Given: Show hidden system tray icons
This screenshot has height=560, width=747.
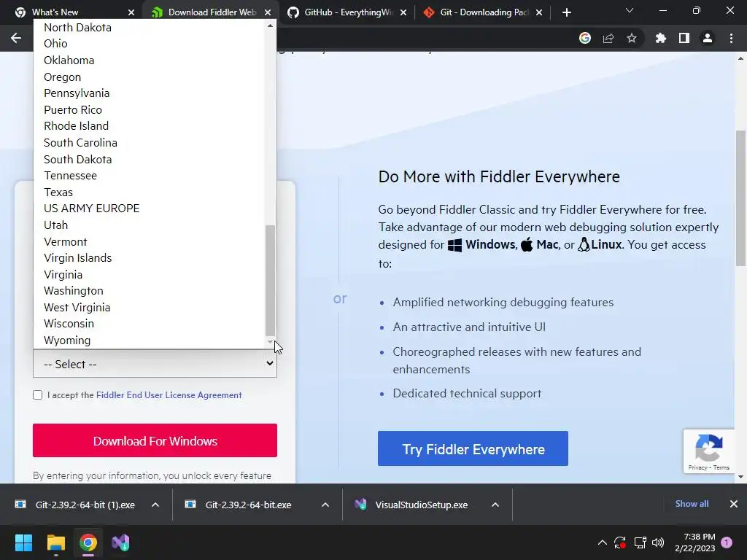Looking at the screenshot, I should pos(602,542).
